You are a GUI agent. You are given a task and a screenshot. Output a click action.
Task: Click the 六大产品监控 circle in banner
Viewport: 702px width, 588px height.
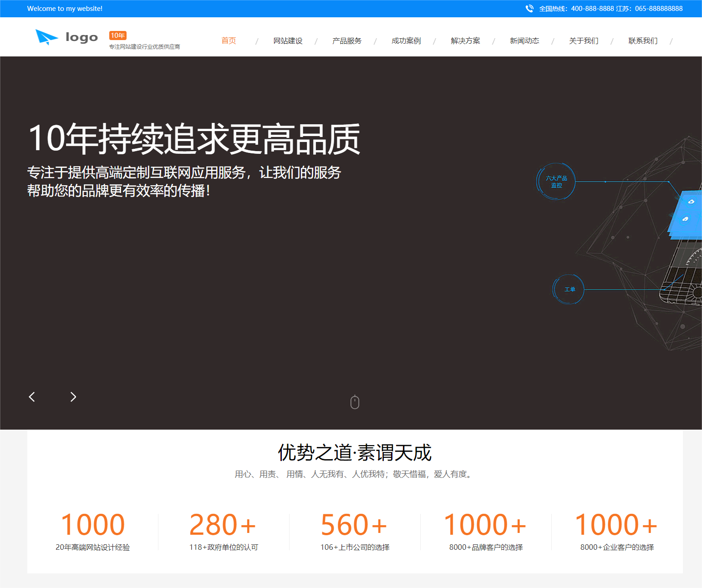tap(556, 182)
